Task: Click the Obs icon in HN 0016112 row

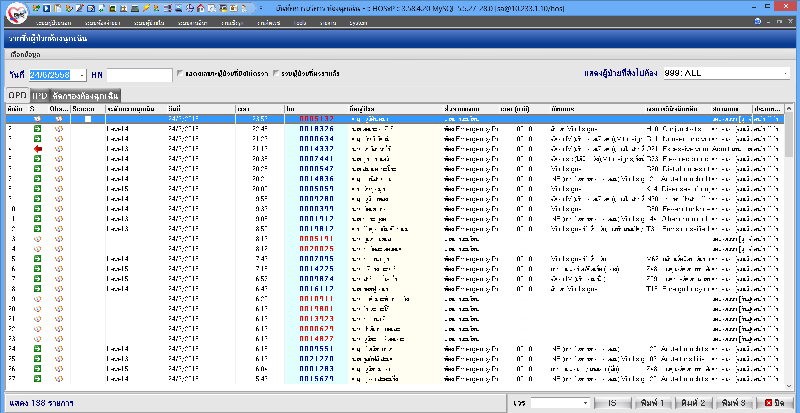Action: coord(59,289)
